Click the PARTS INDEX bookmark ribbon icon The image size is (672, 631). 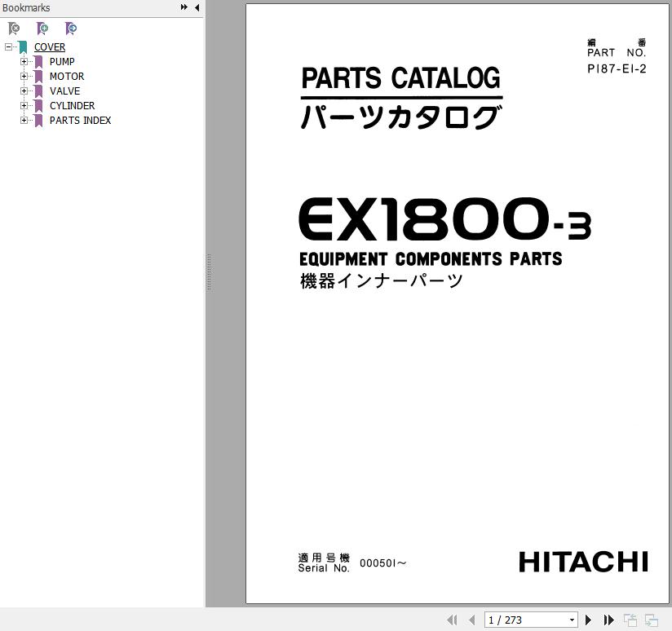tap(38, 121)
